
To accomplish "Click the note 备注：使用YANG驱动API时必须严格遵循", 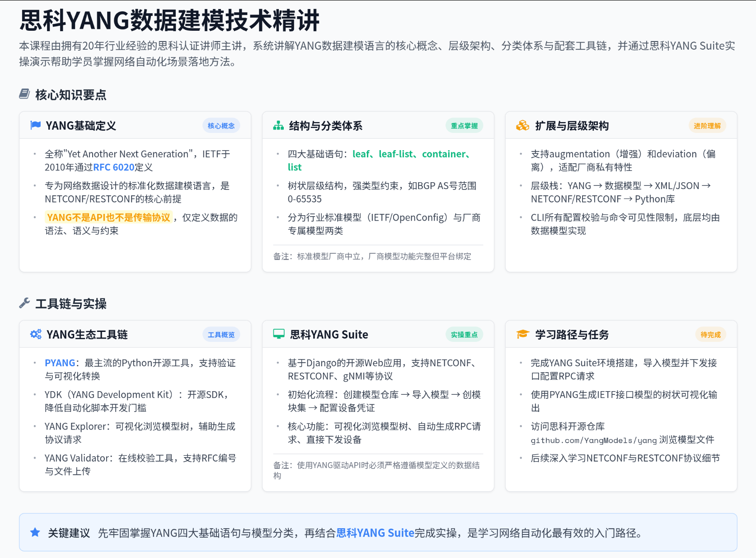I will 377,470.
